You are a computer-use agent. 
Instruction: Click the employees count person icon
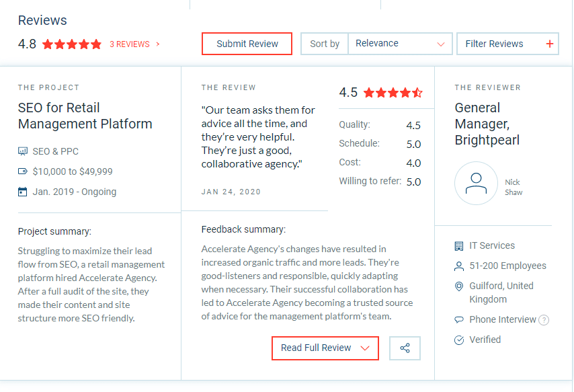pos(459,266)
